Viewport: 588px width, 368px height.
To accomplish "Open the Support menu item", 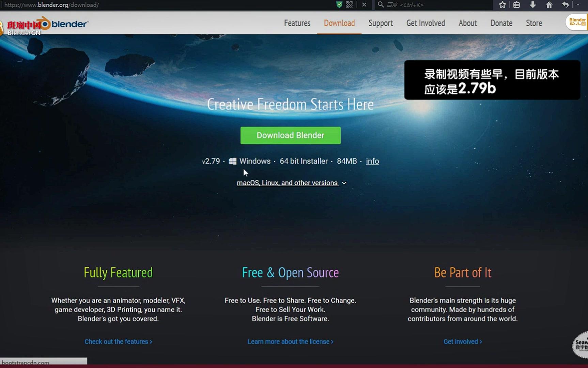I will [381, 23].
